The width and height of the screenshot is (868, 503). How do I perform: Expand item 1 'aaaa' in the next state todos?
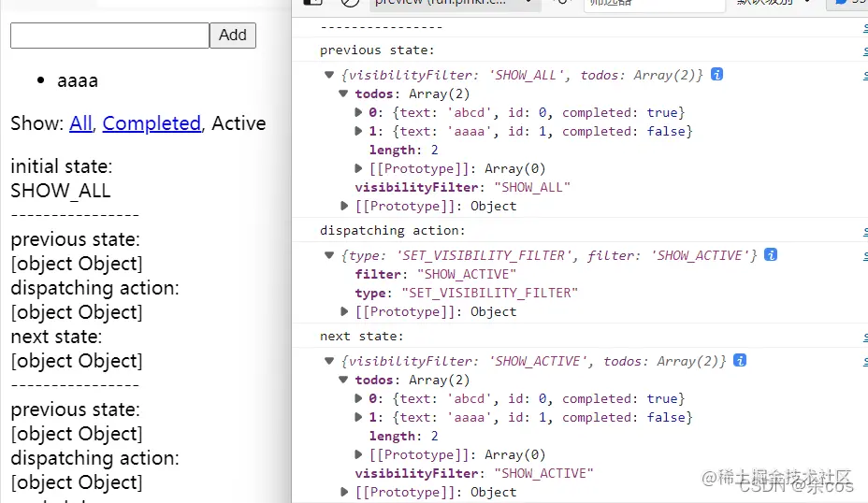click(358, 417)
